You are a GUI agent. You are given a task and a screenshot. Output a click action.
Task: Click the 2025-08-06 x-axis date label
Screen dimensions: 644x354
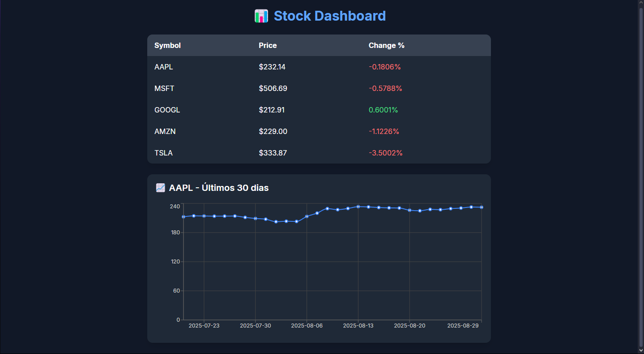[x=307, y=326]
